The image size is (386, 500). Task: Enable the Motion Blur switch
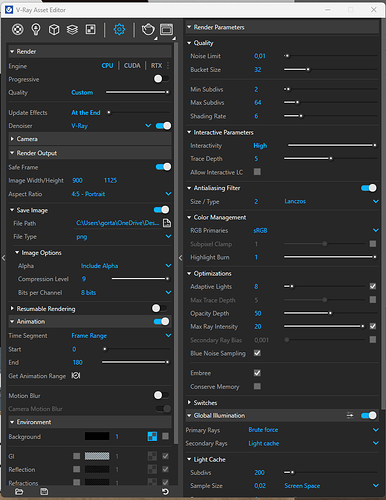[161, 395]
